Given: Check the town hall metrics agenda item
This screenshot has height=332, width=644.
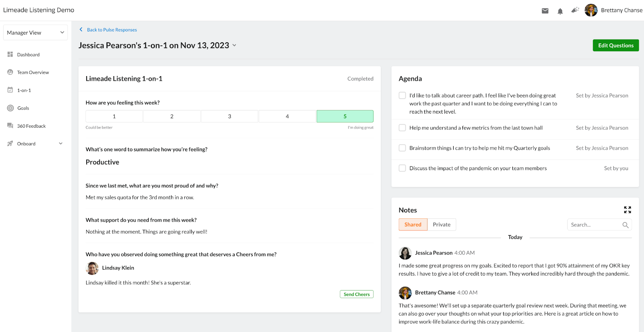Looking at the screenshot, I should 402,128.
